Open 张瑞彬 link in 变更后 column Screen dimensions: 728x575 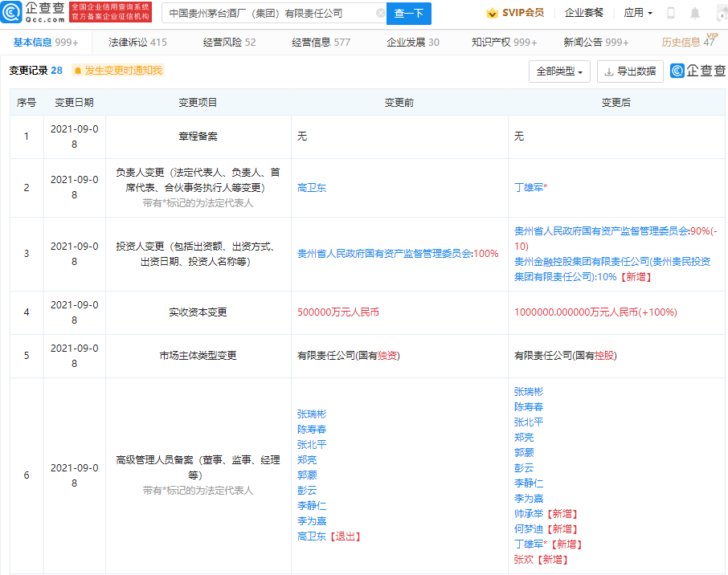pos(529,392)
